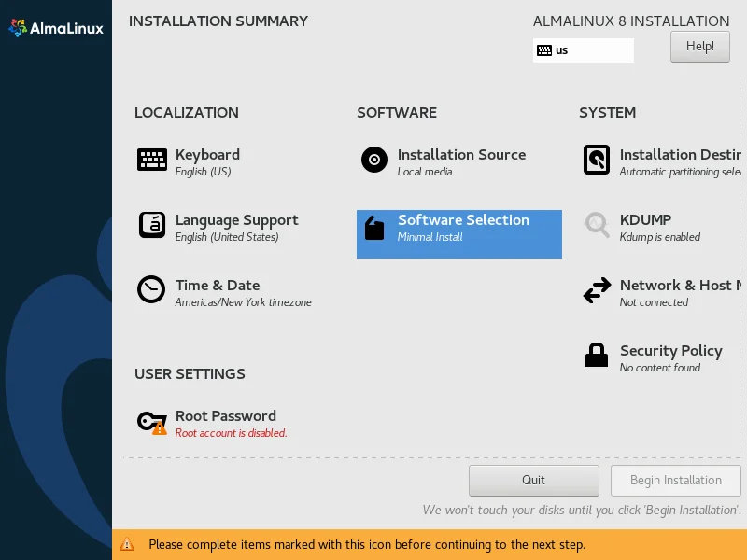
Task: Click 'No content found' text
Action: [660, 368]
